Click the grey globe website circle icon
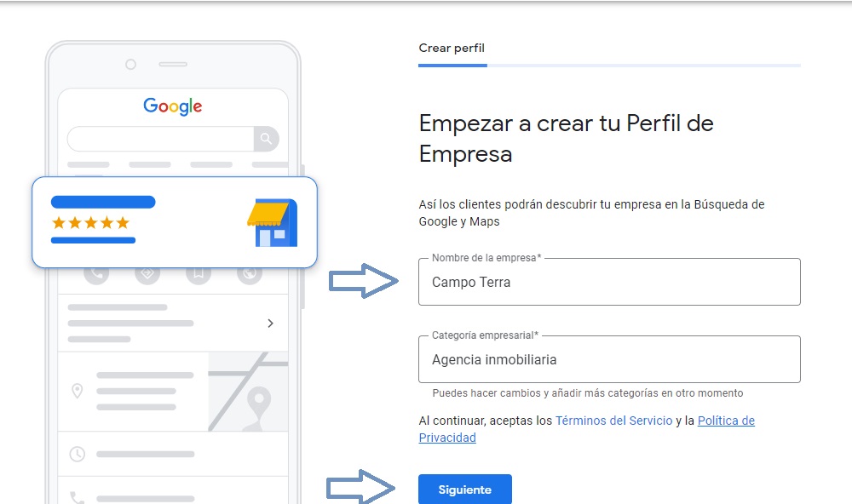 click(250, 274)
